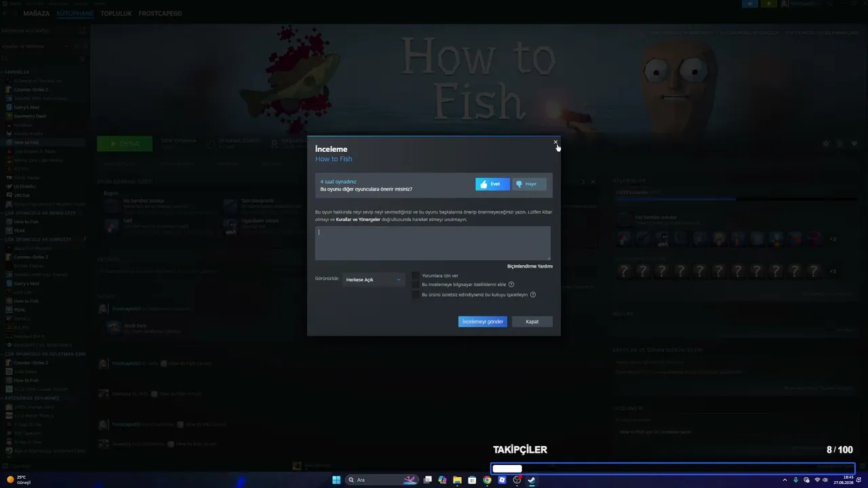Open File Explorer from the taskbar
The height and width of the screenshot is (488, 868).
tap(457, 480)
